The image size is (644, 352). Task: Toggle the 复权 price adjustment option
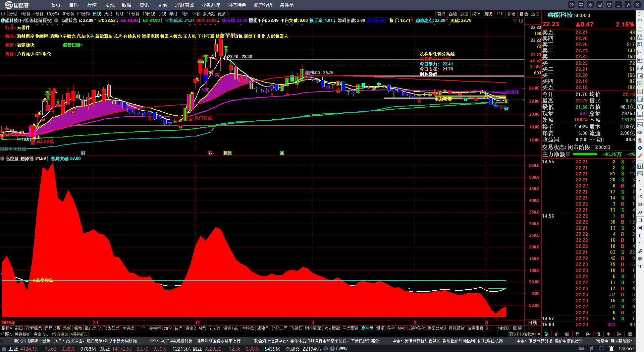pyautogui.click(x=441, y=14)
